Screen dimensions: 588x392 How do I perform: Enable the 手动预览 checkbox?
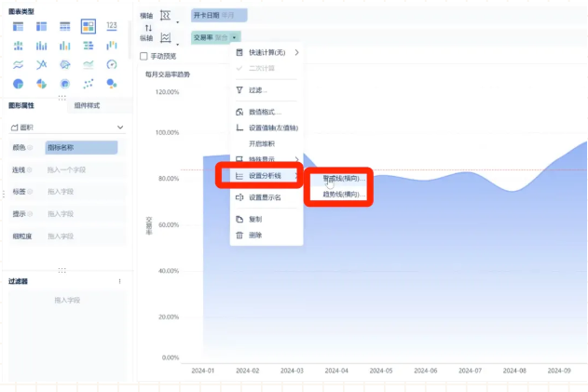click(144, 56)
